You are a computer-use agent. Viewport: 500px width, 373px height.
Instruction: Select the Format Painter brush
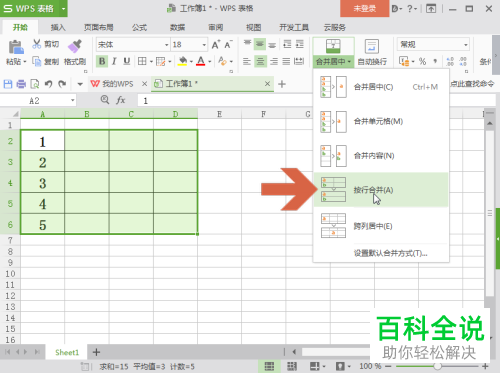click(x=75, y=46)
